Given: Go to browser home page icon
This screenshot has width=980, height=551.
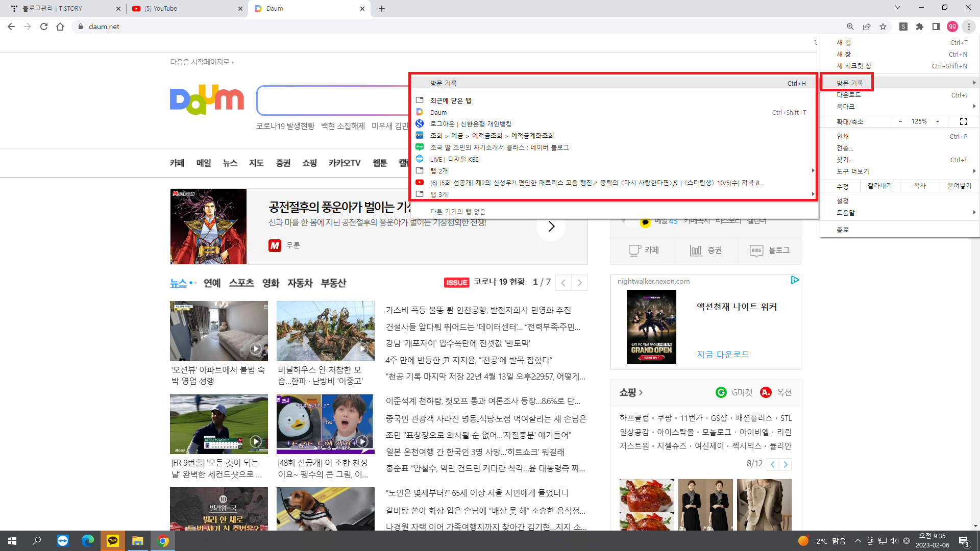Looking at the screenshot, I should 60,27.
